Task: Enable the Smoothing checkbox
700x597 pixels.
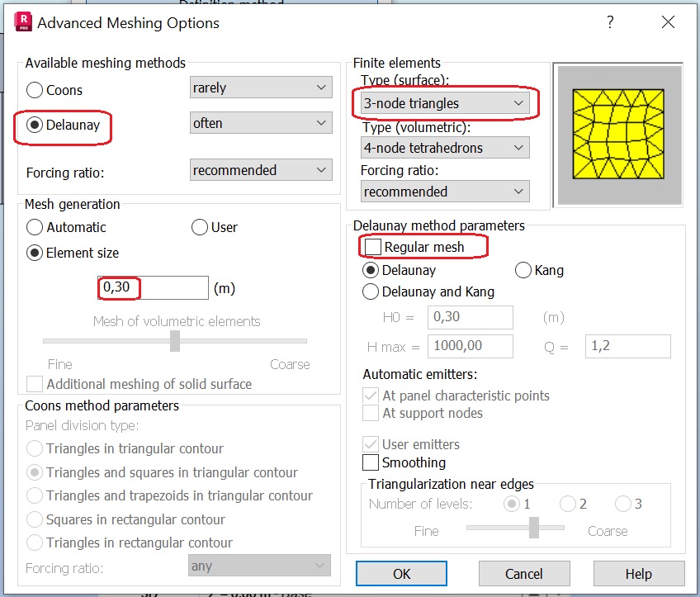Action: point(371,462)
